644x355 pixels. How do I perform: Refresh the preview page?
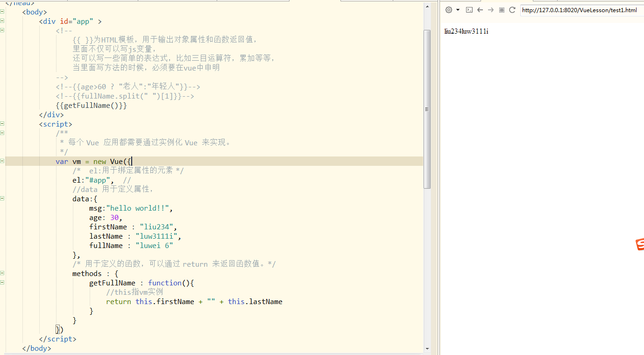pyautogui.click(x=512, y=10)
